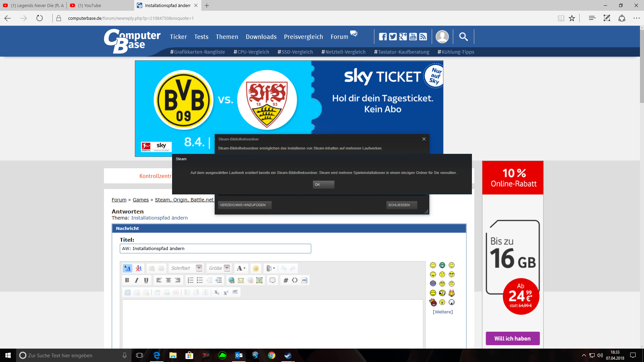Wrap selection in quote tags
Viewport: 644px width, 362px height.
click(x=272, y=280)
